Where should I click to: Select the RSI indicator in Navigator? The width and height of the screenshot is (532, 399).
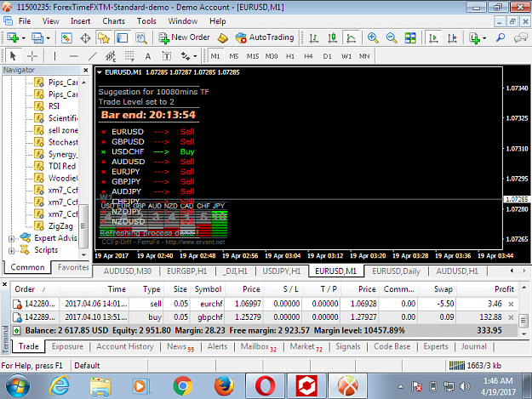pos(54,106)
